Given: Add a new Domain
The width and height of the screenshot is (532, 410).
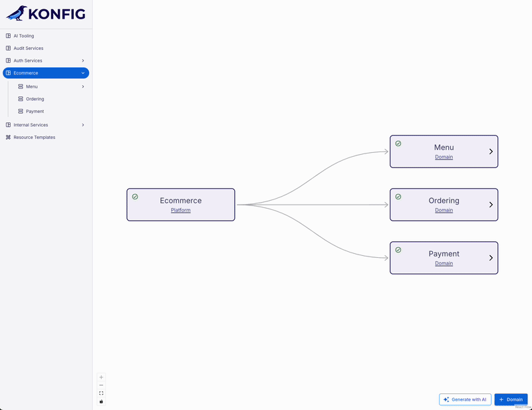Looking at the screenshot, I should click(511, 399).
